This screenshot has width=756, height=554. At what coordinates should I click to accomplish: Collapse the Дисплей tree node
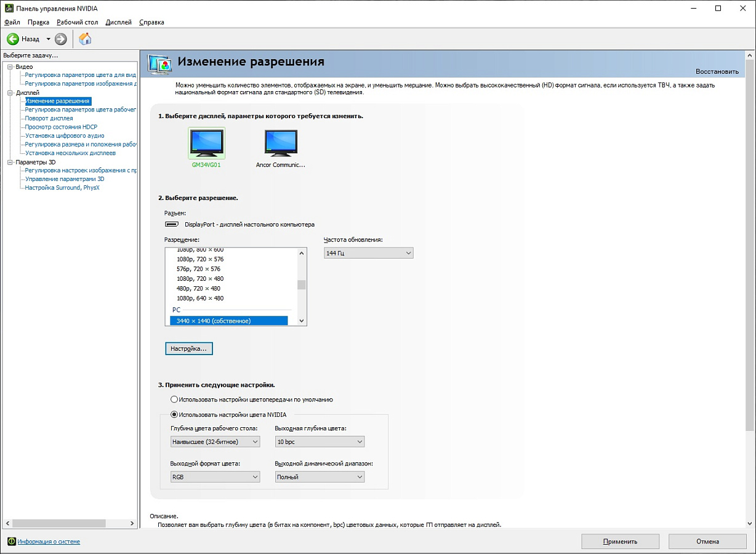(10, 92)
